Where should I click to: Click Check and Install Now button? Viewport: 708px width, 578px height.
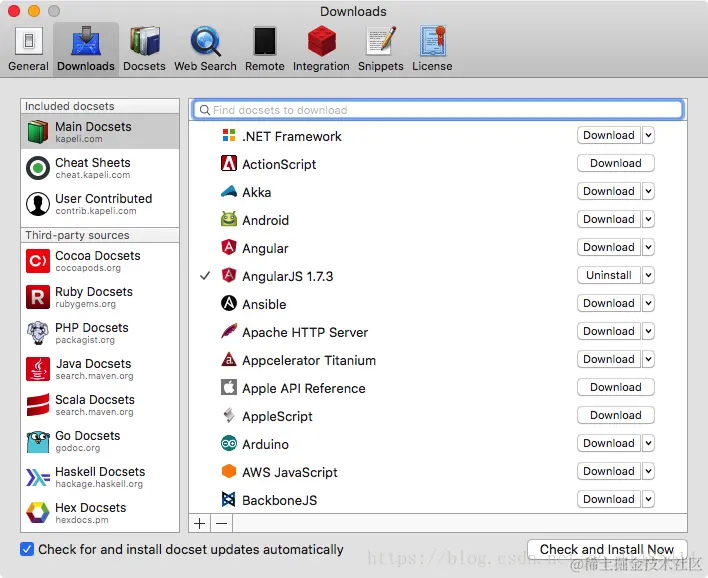coord(607,549)
